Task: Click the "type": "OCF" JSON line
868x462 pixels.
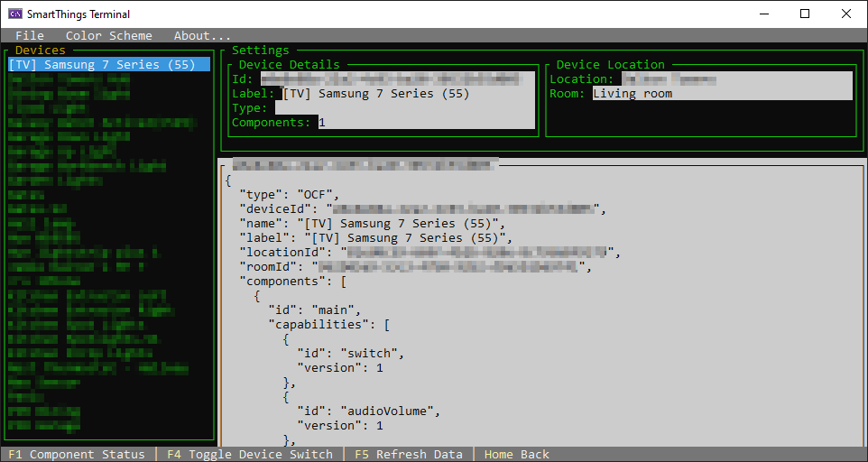Action: pos(289,195)
